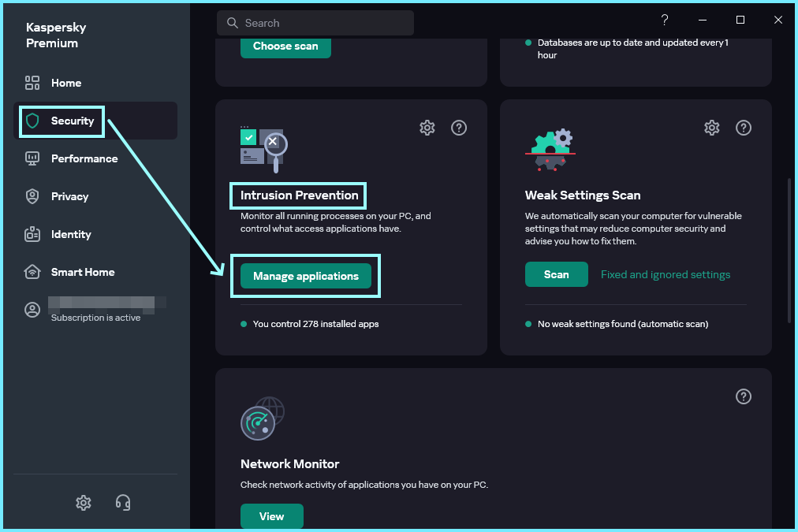The height and width of the screenshot is (532, 798).
Task: Click the Kaspersky Premium title
Action: 56,35
